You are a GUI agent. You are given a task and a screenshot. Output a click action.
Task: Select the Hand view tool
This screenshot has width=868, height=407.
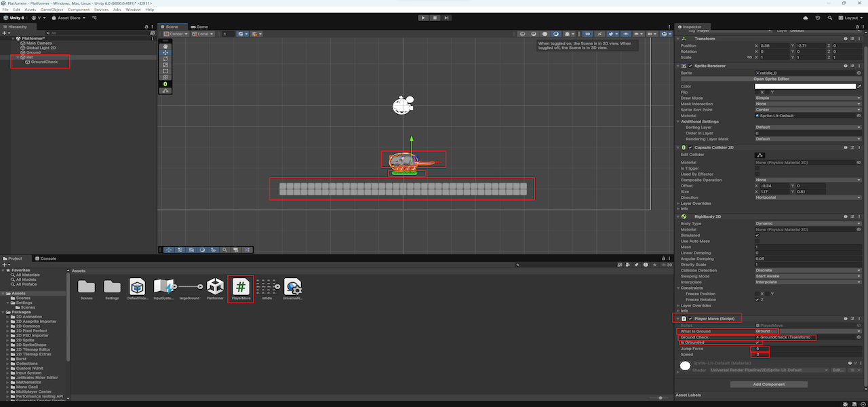pos(165,46)
